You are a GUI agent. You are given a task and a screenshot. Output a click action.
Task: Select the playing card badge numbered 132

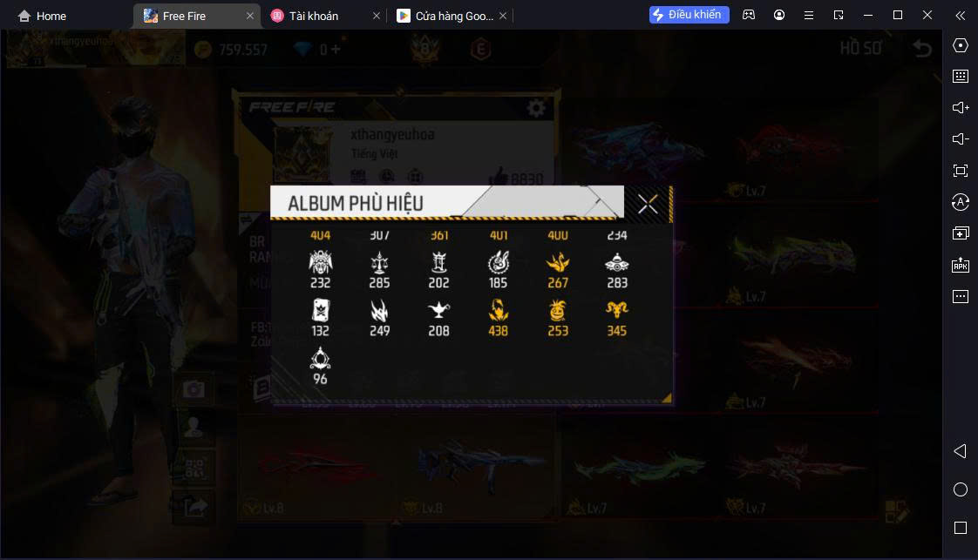pyautogui.click(x=321, y=310)
